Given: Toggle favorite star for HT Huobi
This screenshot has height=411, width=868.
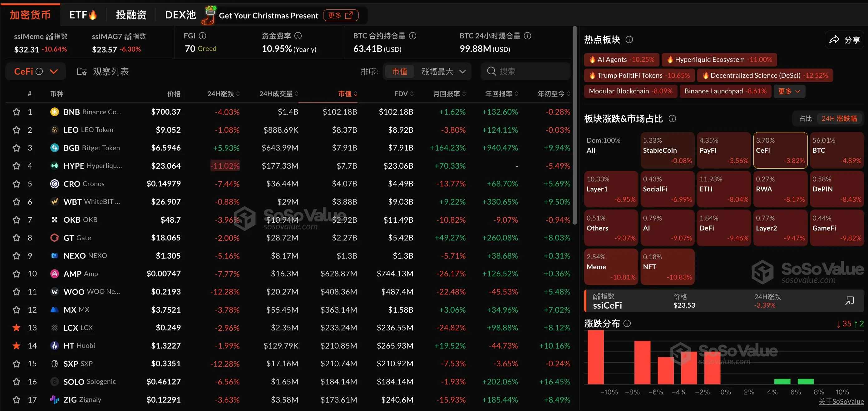Looking at the screenshot, I should pyautogui.click(x=16, y=346).
